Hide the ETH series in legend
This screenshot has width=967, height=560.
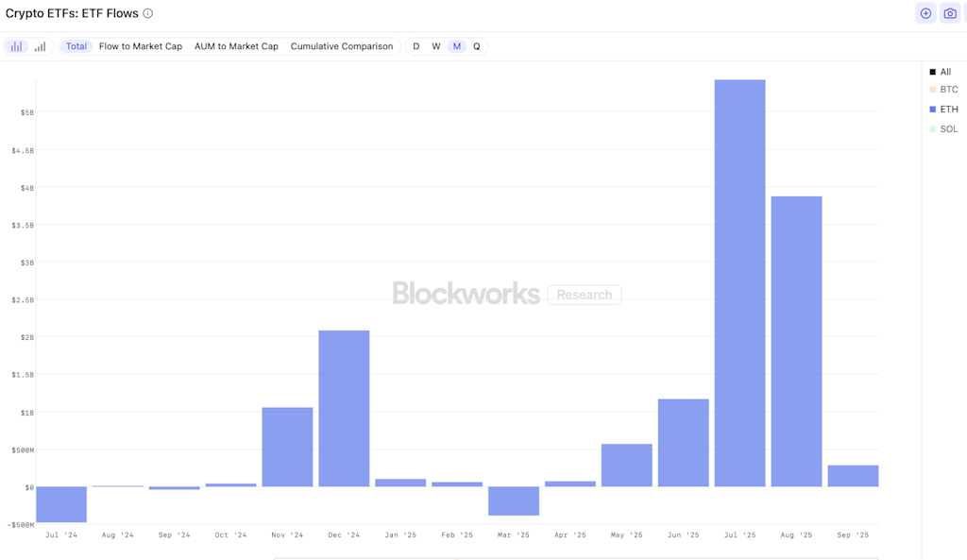click(948, 110)
